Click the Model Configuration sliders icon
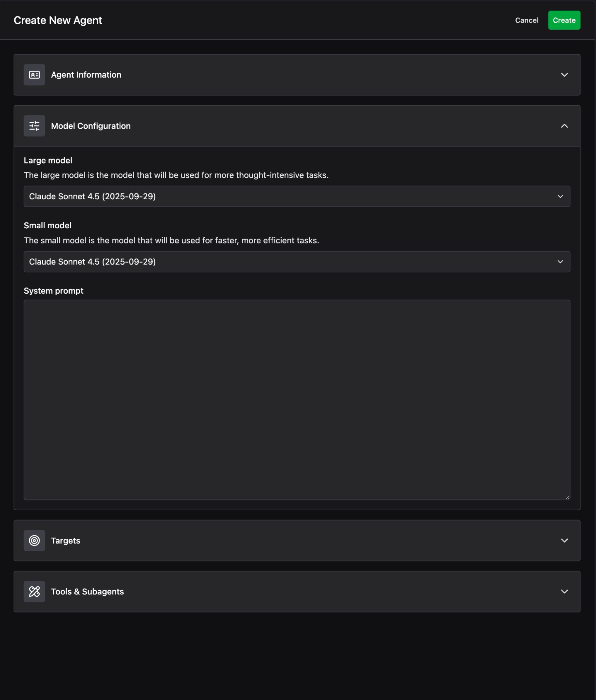Screen dimensions: 596x700 tap(34, 126)
